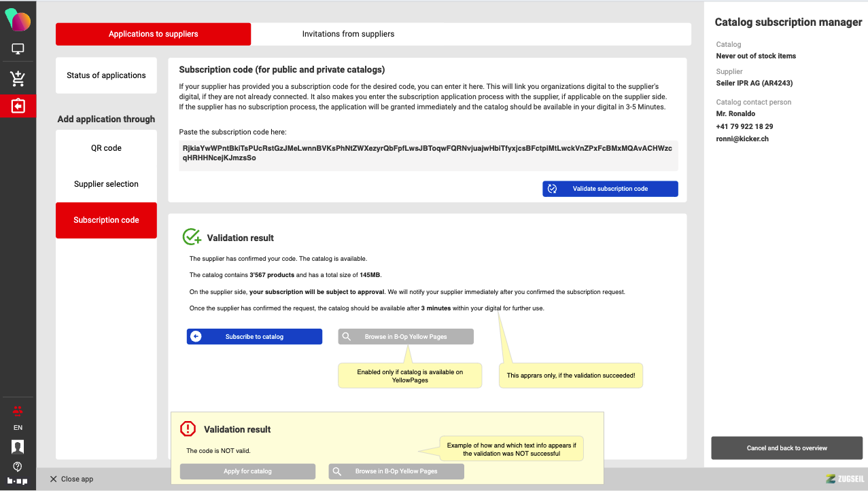The width and height of the screenshot is (868, 491).
Task: Switch to Invitations from suppliers tab
Action: point(348,34)
